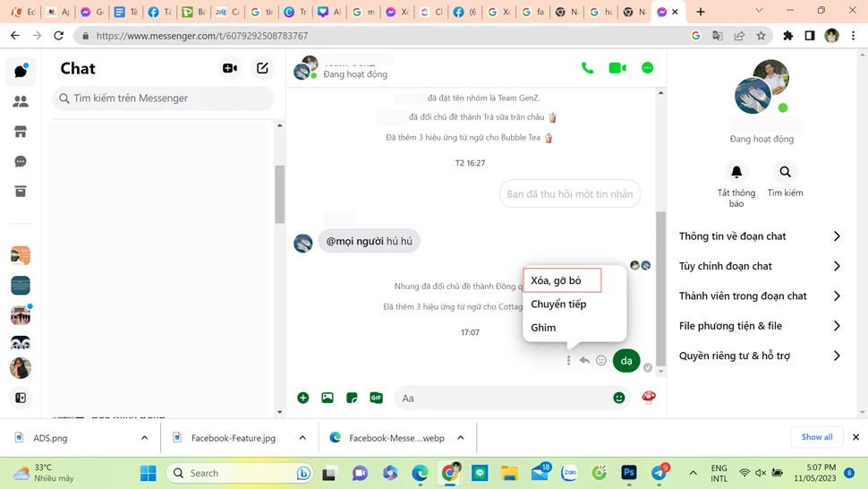The height and width of the screenshot is (489, 868).
Task: Open Chrome extensions puzzle icon
Action: click(x=787, y=36)
